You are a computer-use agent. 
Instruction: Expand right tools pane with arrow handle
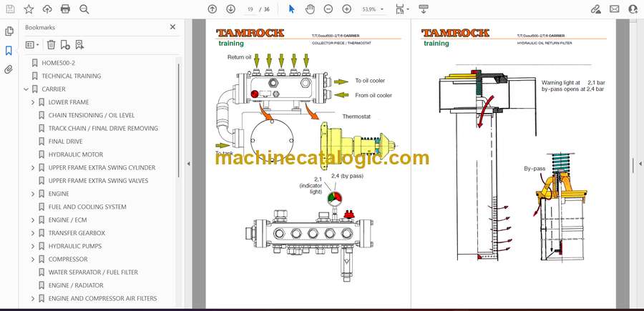[x=640, y=164]
